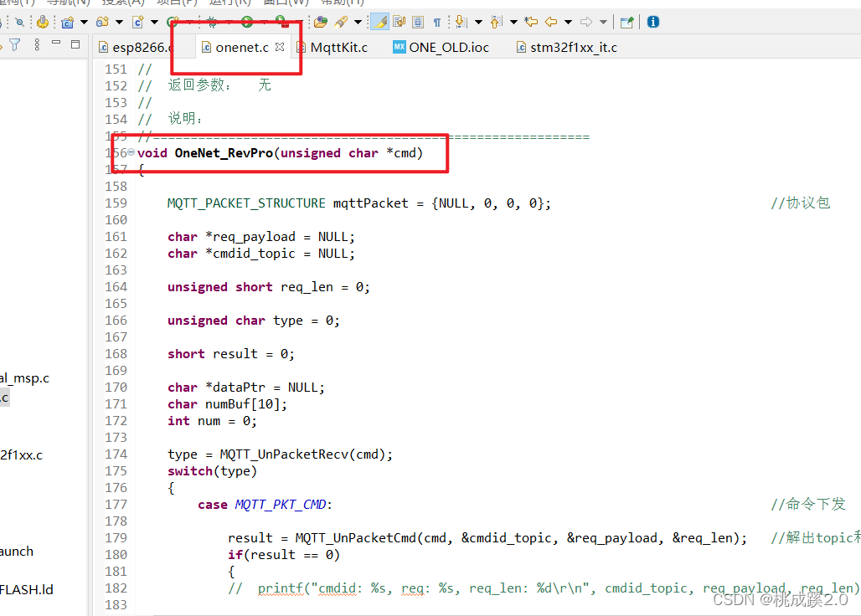Open the Forward history dropdown arrow
The width and height of the screenshot is (861, 616).
(x=604, y=22)
